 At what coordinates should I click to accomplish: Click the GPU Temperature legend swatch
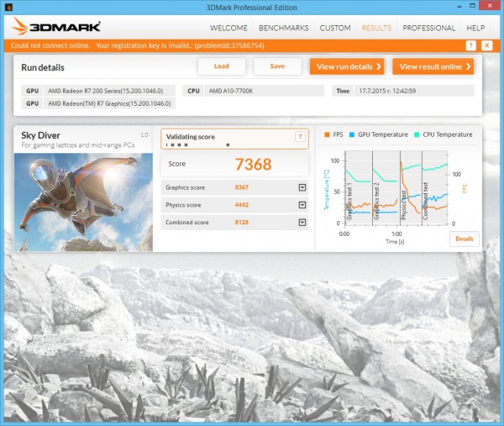(352, 134)
